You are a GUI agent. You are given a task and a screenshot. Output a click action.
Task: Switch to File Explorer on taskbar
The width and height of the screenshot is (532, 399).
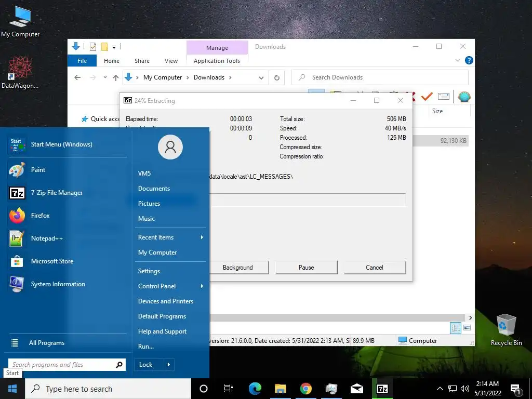[x=280, y=389]
